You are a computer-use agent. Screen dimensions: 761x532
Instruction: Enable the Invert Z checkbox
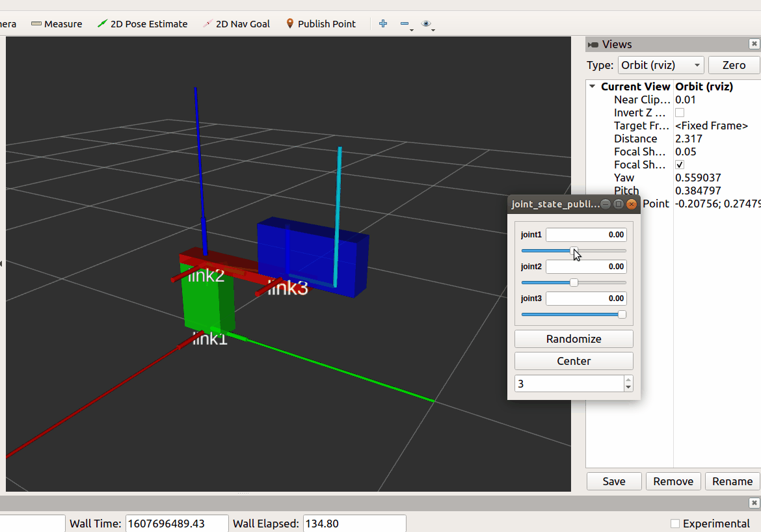pos(679,113)
